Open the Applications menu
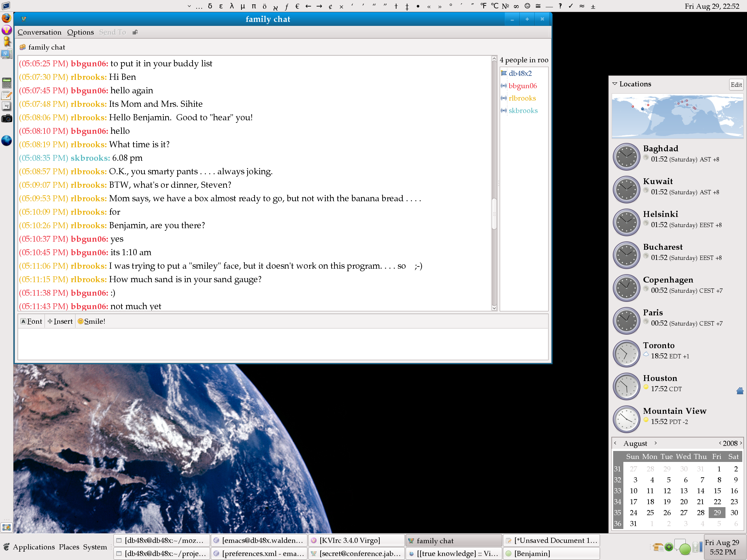 pyautogui.click(x=34, y=547)
